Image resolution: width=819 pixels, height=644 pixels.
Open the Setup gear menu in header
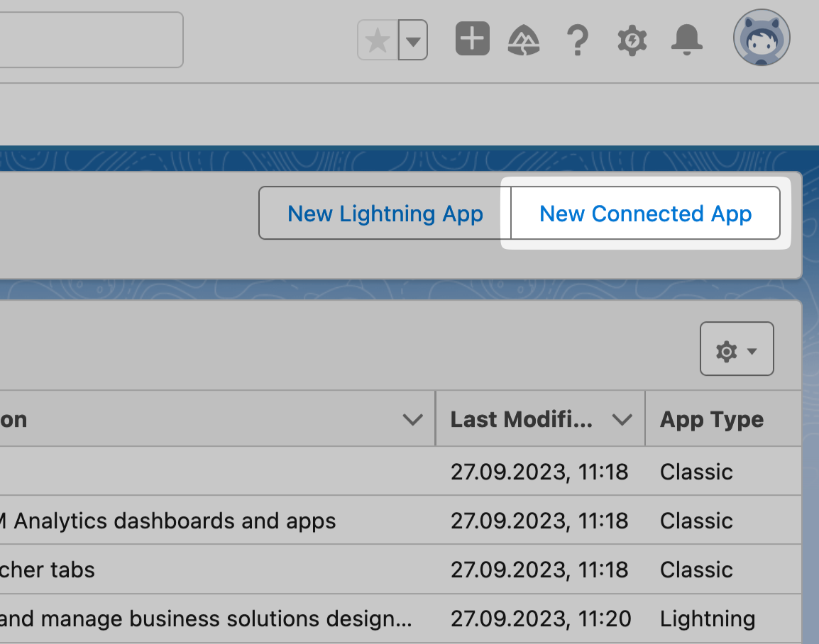[x=632, y=40]
